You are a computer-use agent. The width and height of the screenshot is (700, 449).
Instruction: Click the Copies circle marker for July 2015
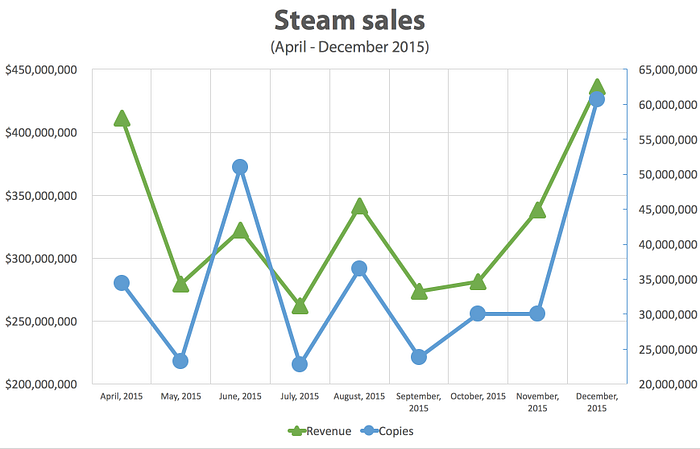pyautogui.click(x=300, y=364)
